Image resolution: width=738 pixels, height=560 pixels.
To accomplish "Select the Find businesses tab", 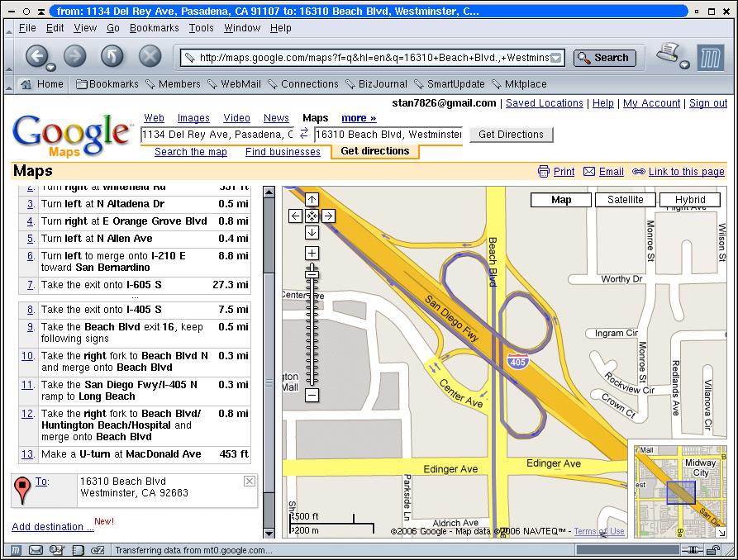I will coord(283,152).
